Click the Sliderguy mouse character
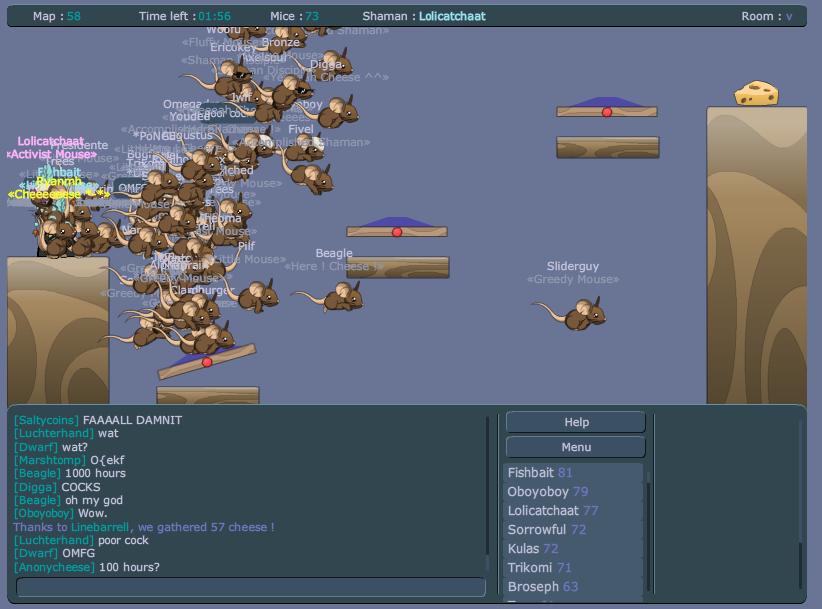This screenshot has height=609, width=822. 576,315
